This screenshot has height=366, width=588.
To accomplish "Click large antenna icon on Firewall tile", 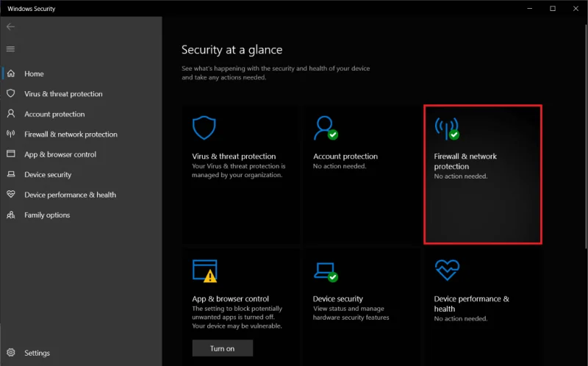I will (x=447, y=128).
